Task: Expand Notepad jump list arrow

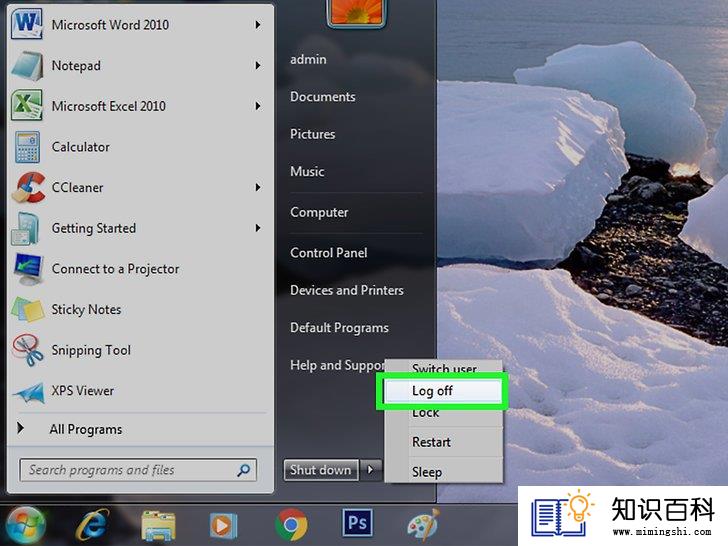Action: (258, 65)
